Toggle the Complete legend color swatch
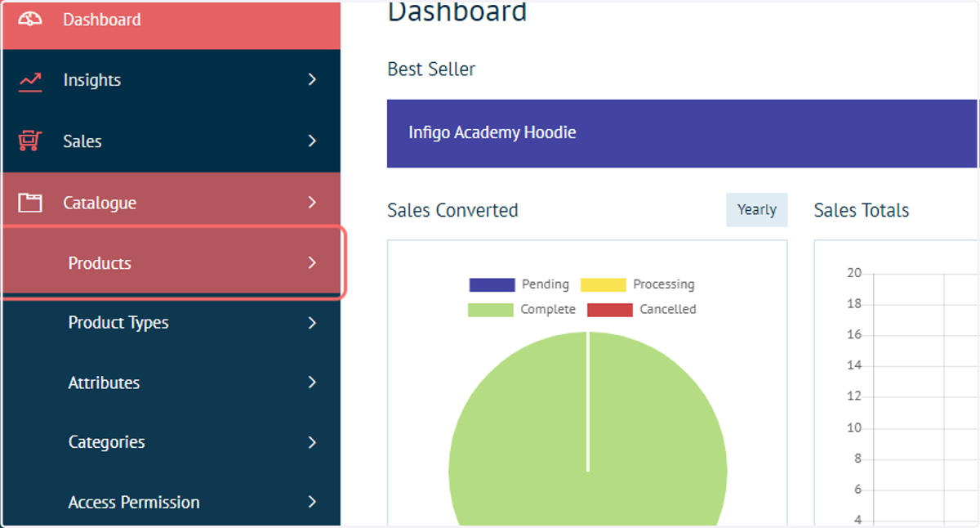 (491, 310)
